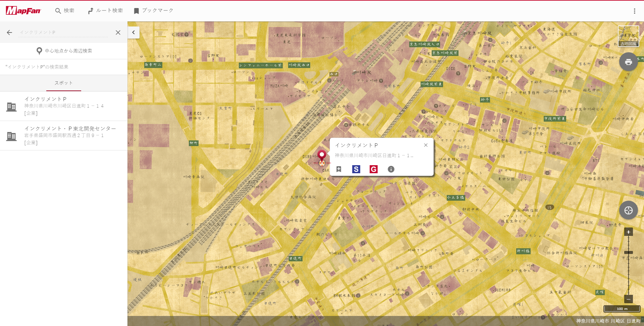644x326 pixels.
Task: Click the red G icon in popup
Action: coord(374,169)
